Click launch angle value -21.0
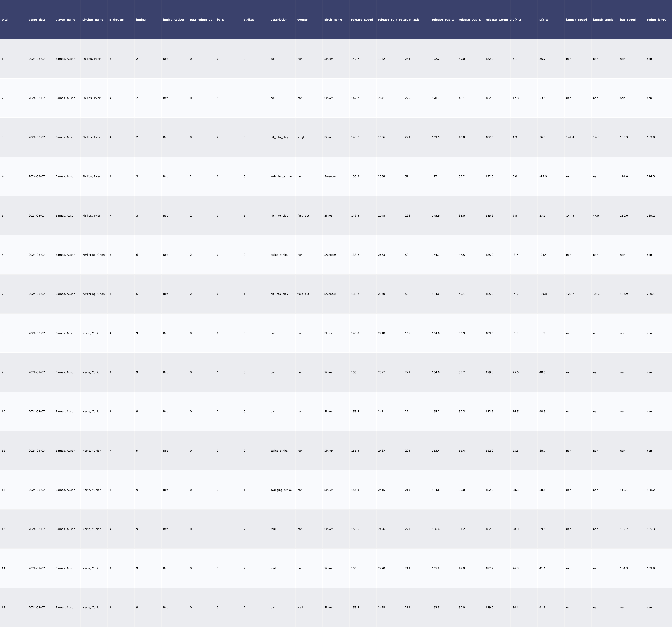Viewport: 672px width, 627px height. (597, 294)
